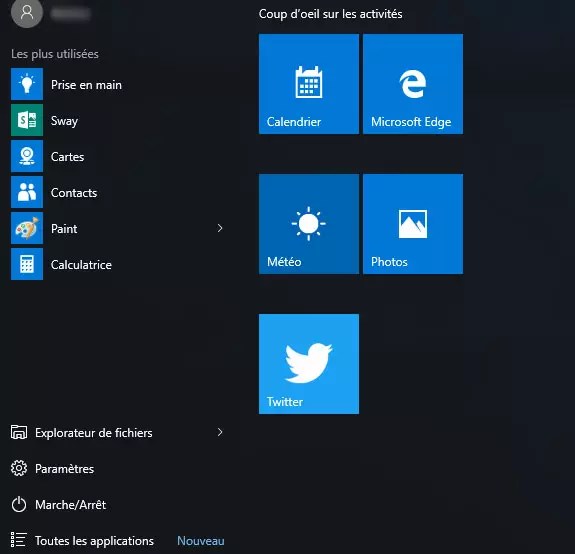Expand the Explorateur de fichiers chevron

[x=220, y=432]
